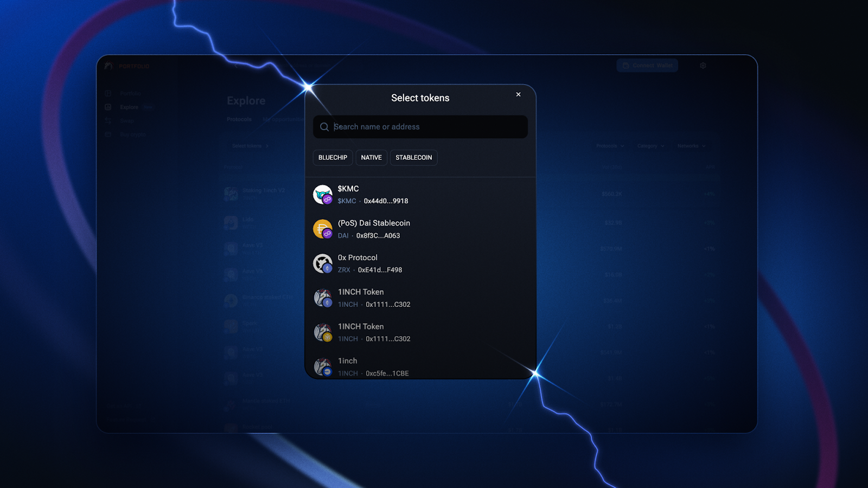Close the Select tokens dialog
This screenshot has width=868, height=488.
518,94
